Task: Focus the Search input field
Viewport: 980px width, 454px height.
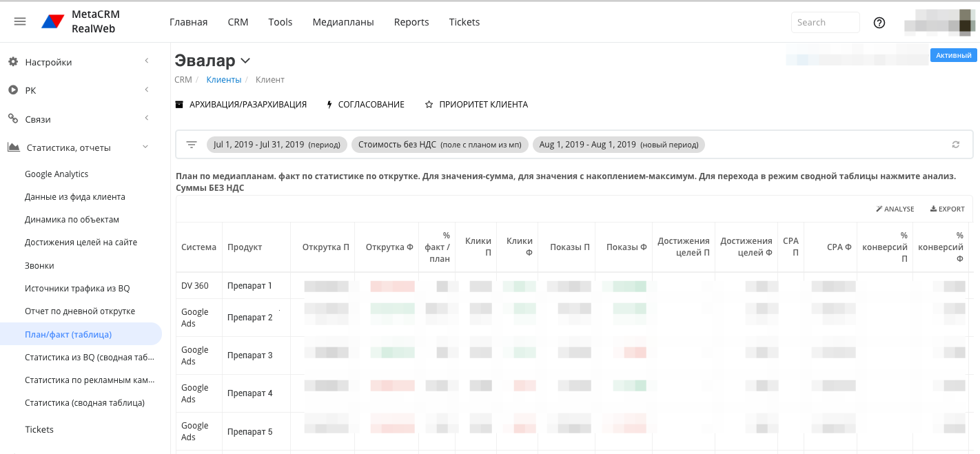Action: coord(826,22)
